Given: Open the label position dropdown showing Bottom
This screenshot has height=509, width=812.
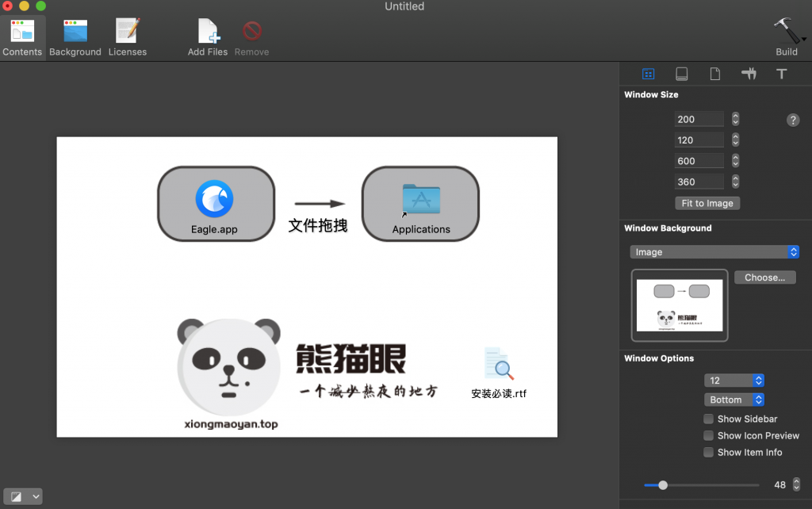Looking at the screenshot, I should 733,400.
